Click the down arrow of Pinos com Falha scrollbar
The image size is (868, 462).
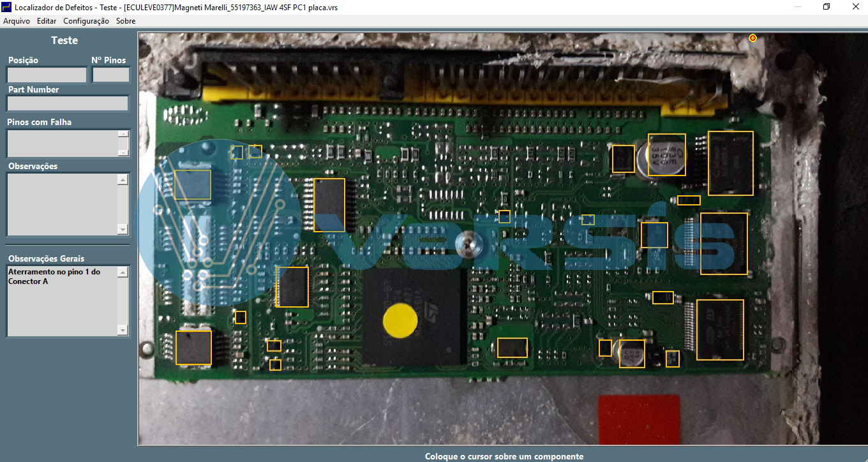123,153
